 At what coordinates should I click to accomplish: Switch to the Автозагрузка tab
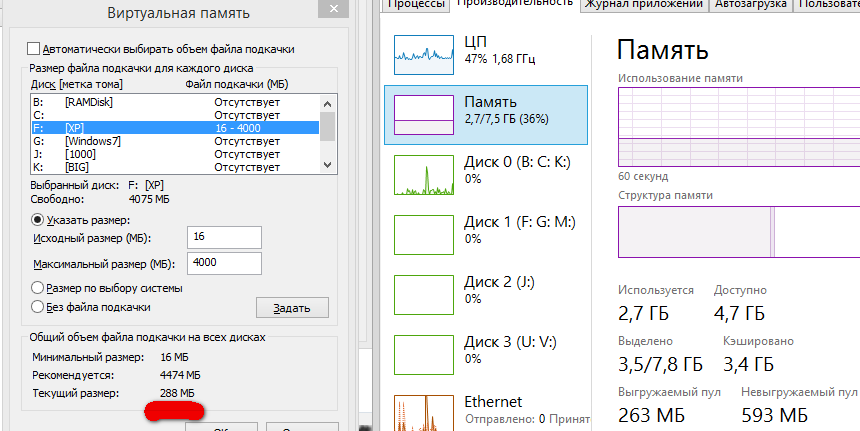point(751,4)
